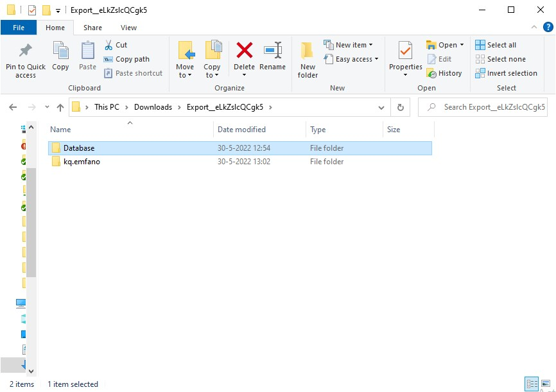Copy the selected item
This screenshot has height=392, width=556.
60,56
